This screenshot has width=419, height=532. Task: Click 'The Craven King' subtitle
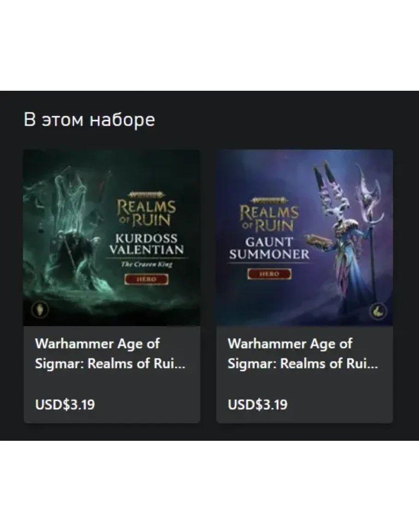pos(146,264)
